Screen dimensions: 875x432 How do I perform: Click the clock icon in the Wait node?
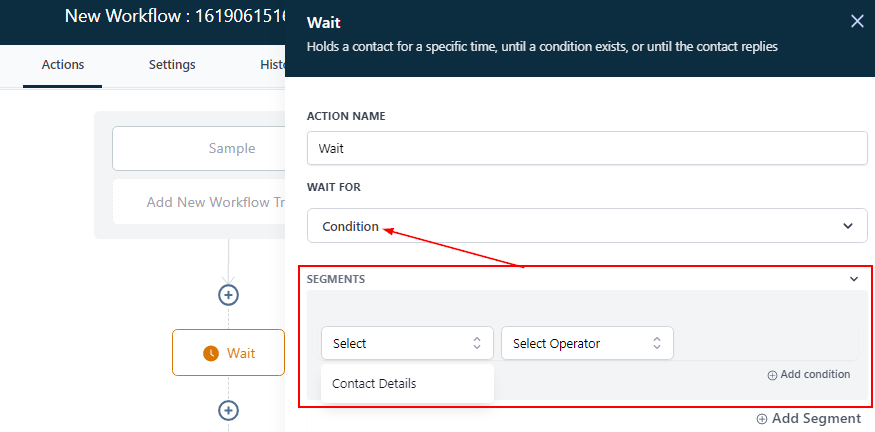(x=211, y=353)
